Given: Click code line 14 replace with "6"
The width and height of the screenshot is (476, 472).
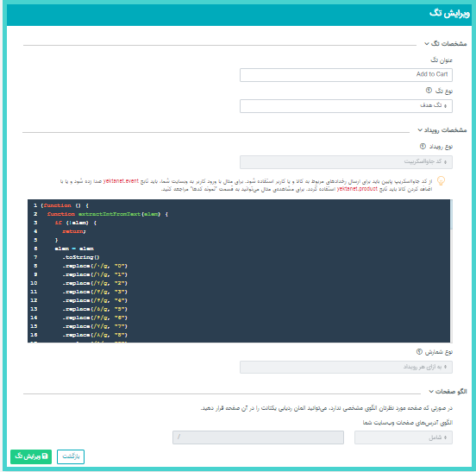Looking at the screenshot, I should (95, 318).
